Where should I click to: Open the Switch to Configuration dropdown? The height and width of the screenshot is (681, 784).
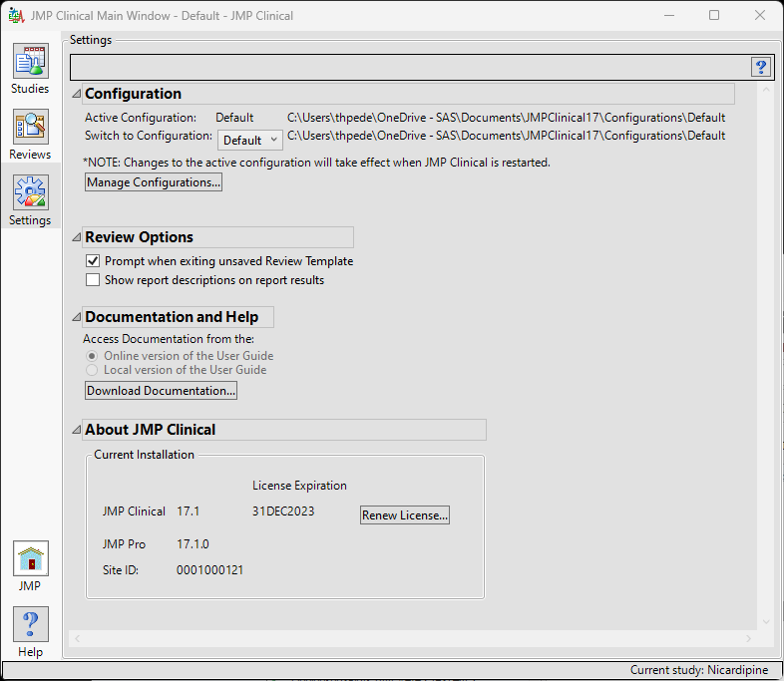tap(250, 140)
